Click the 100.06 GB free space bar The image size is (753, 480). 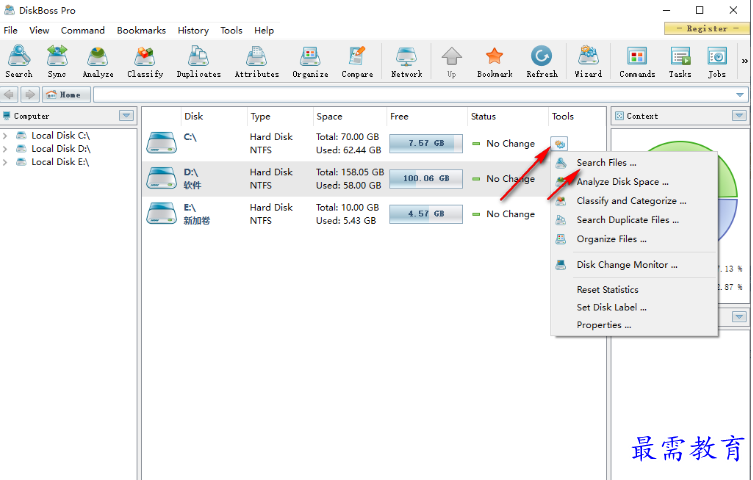426,179
